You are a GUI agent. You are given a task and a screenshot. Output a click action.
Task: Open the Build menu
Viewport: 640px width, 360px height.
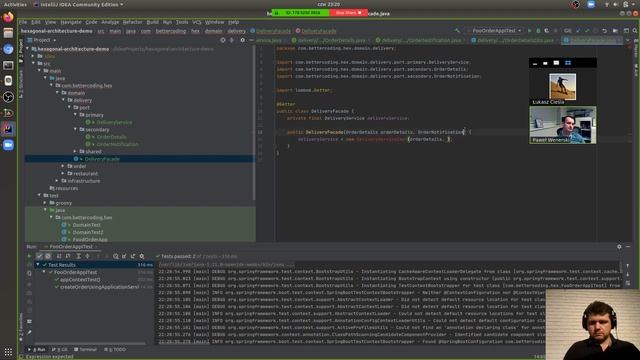(153, 22)
